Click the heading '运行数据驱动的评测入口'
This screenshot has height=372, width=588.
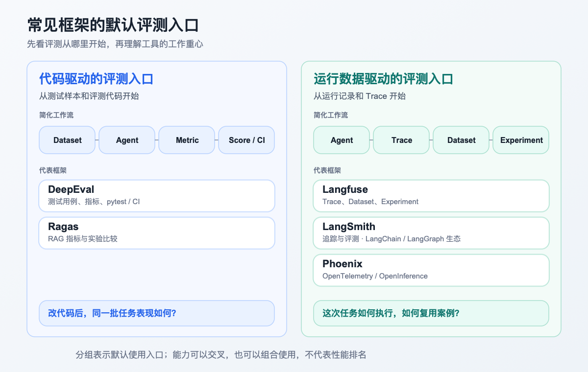(383, 79)
